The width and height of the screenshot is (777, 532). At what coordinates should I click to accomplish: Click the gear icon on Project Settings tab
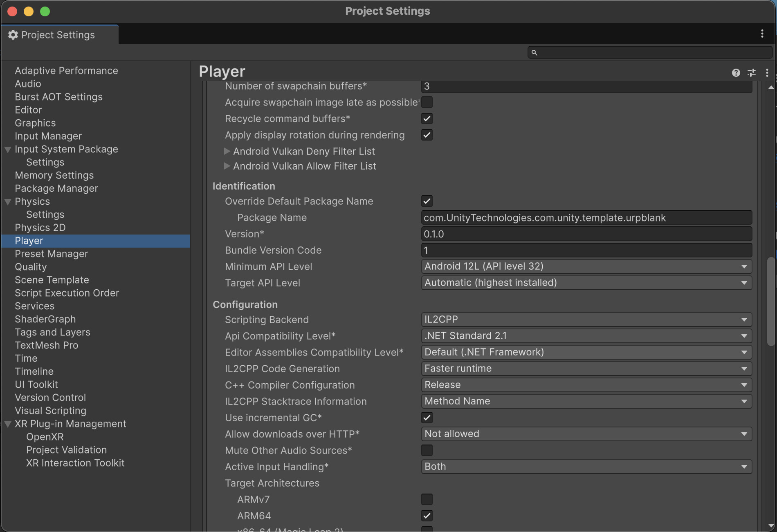[13, 35]
